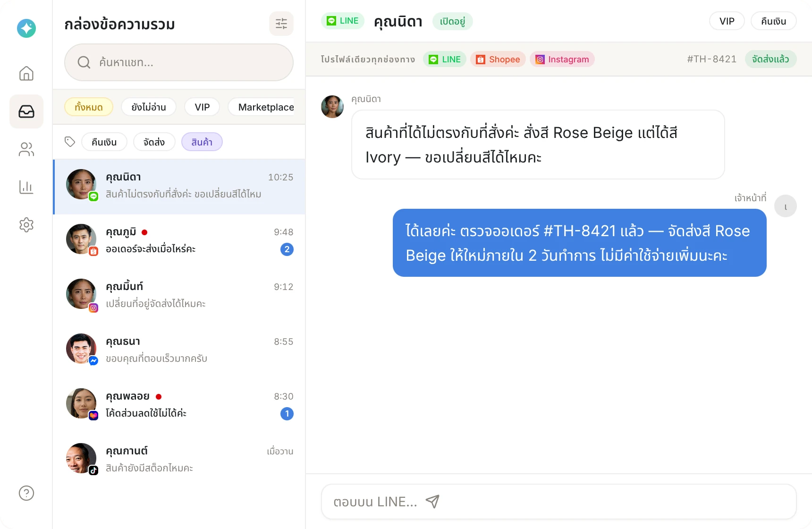
Task: Click the VIP tag in chat header
Action: click(727, 21)
